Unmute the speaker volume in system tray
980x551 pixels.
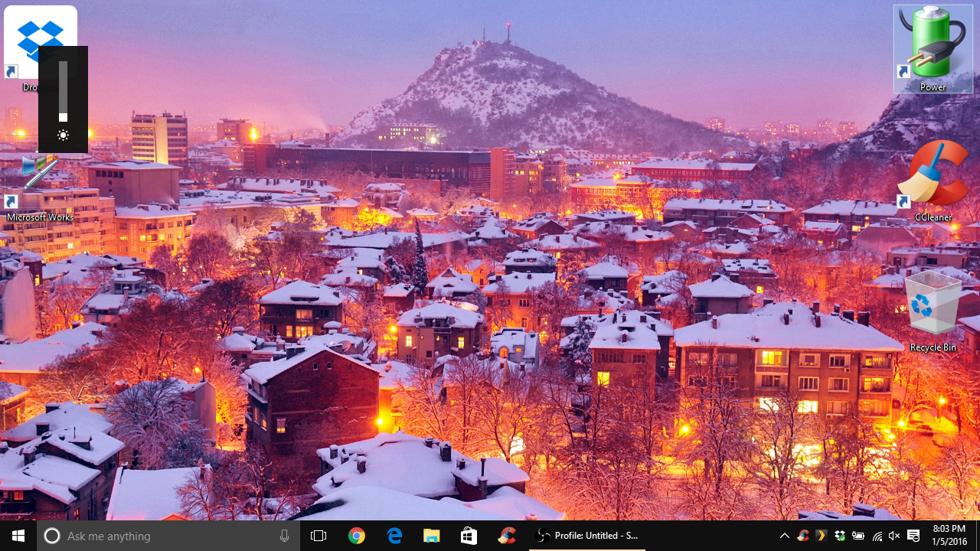[x=894, y=536]
